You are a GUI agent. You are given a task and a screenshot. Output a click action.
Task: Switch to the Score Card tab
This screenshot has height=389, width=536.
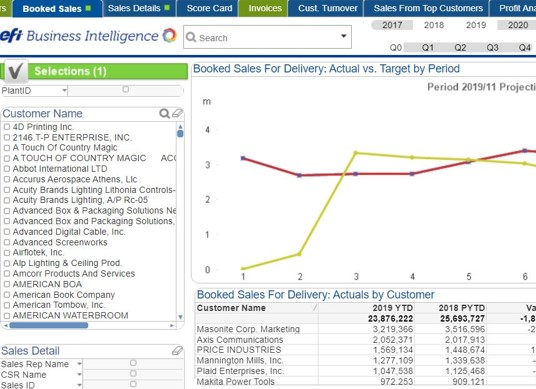coord(209,8)
